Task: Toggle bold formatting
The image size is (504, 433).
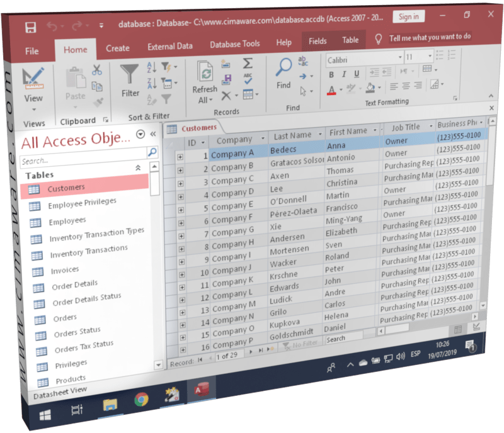Action: coord(332,74)
